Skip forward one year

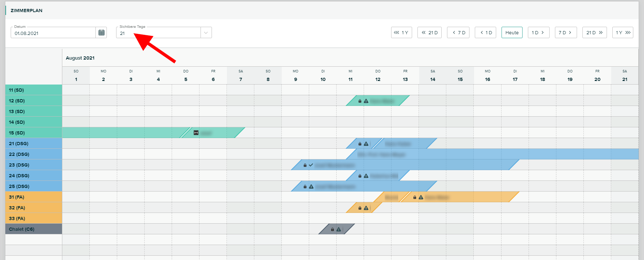coord(622,32)
